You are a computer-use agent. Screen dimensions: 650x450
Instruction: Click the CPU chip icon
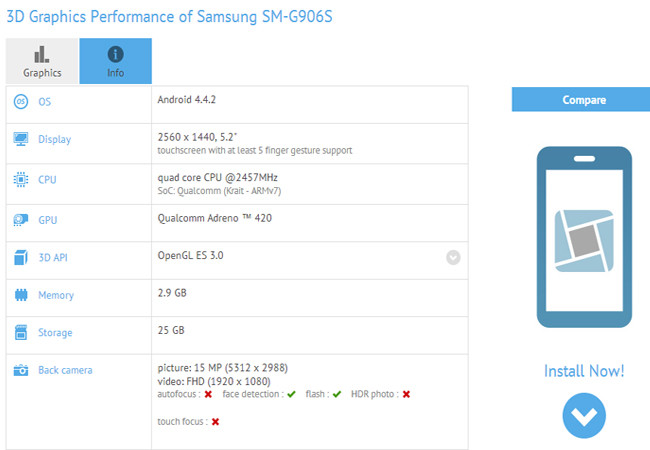(21, 179)
